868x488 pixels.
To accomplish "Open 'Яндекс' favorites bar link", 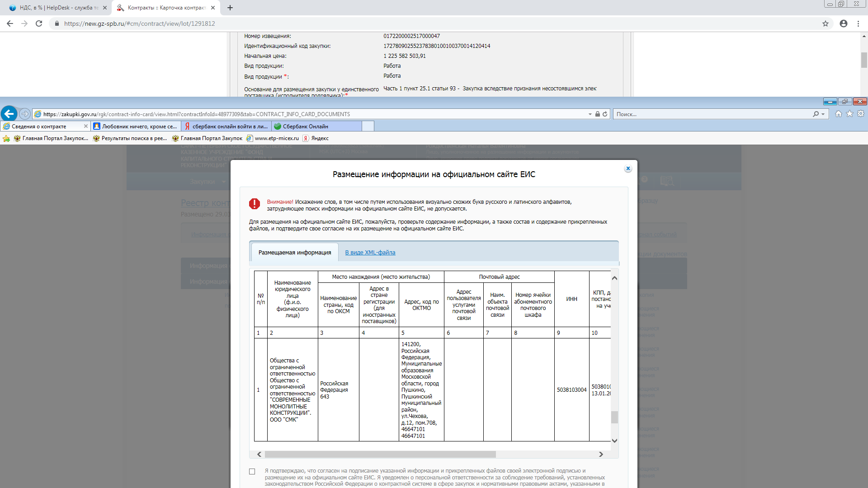I will (319, 138).
